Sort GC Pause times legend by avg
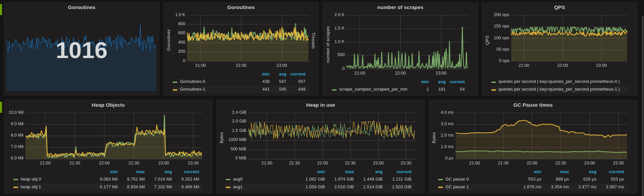 [593, 172]
